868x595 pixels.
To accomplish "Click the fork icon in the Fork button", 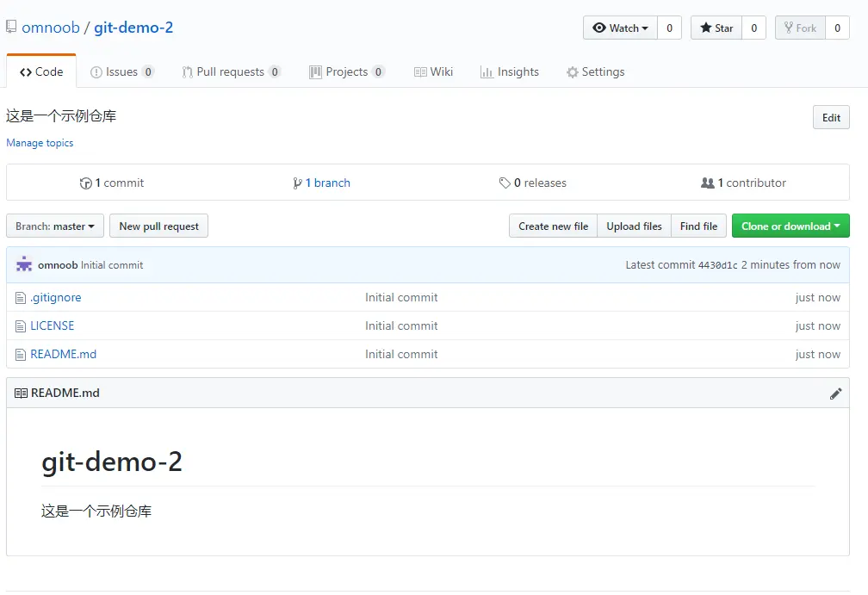I will [x=789, y=28].
